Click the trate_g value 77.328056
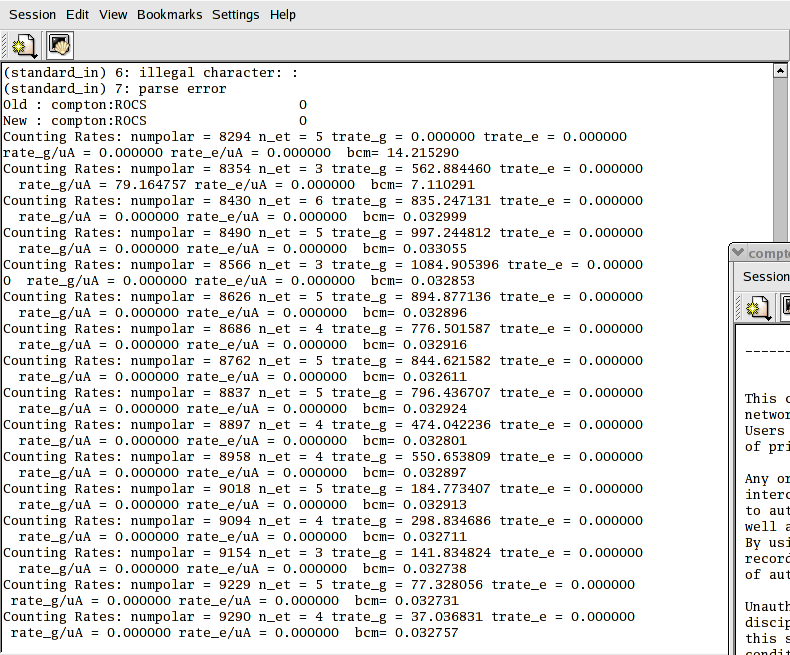The image size is (790, 655). pyautogui.click(x=447, y=584)
